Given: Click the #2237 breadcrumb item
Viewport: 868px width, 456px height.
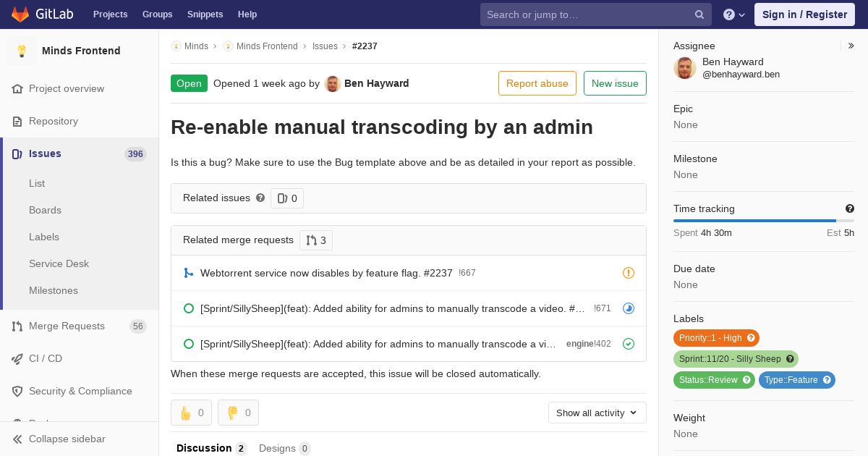Looking at the screenshot, I should pyautogui.click(x=365, y=46).
